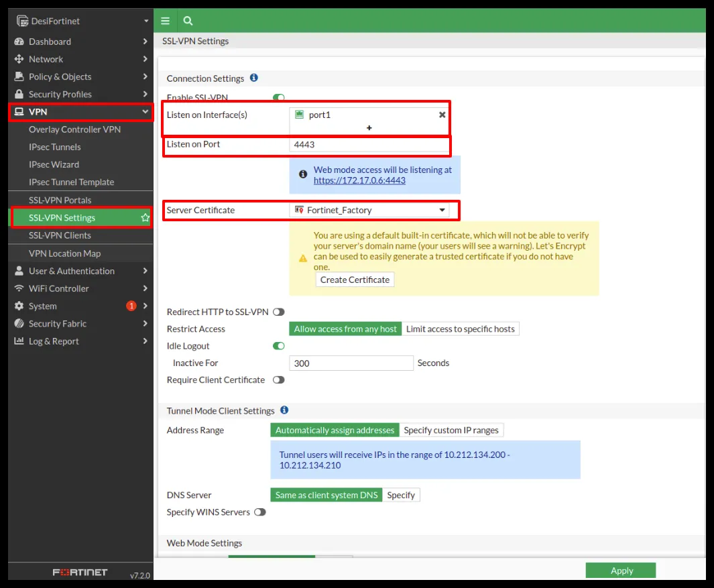
Task: Click the v7.2.0 version text
Action: pyautogui.click(x=140, y=576)
